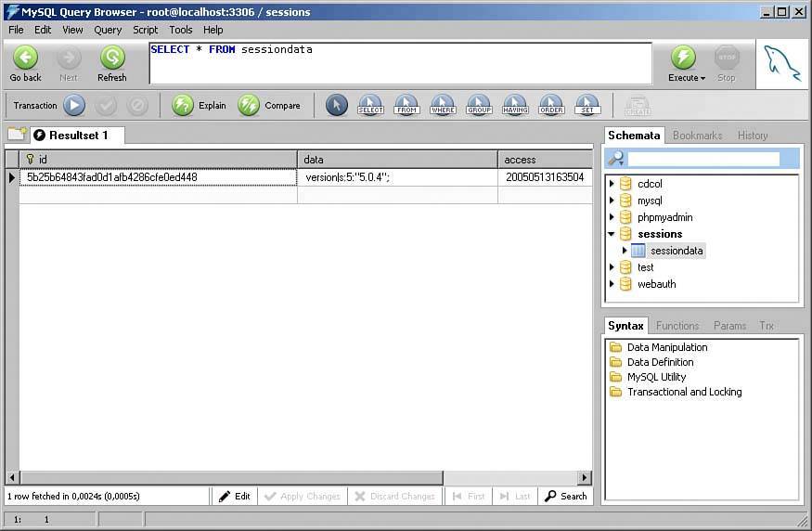
Task: Choose the GROUP clause tool
Action: pyautogui.click(x=479, y=105)
